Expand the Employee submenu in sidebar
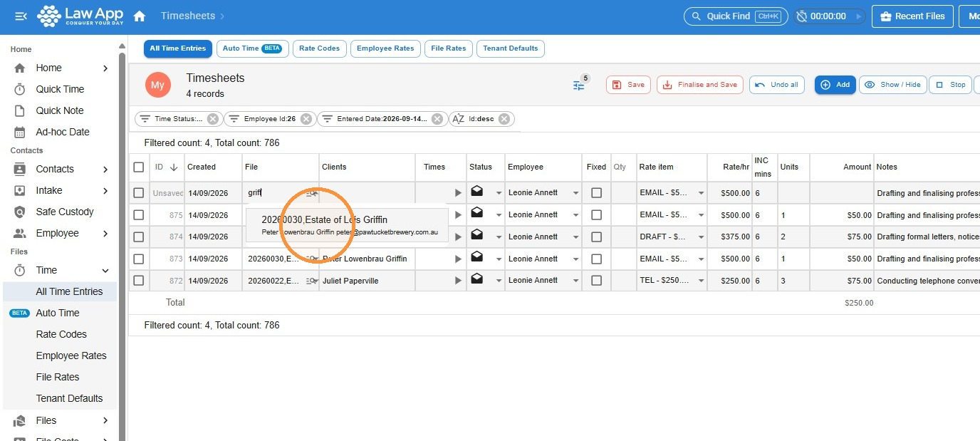This screenshot has width=980, height=441. point(105,233)
